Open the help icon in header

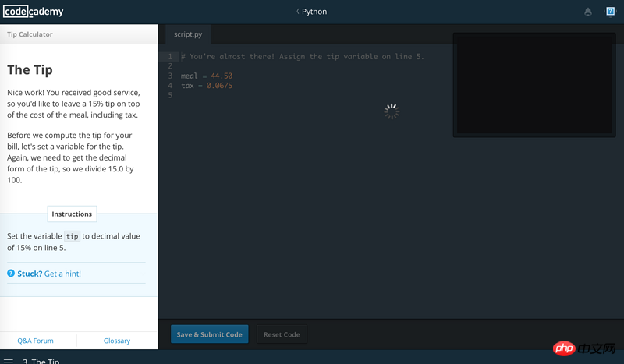tap(610, 12)
